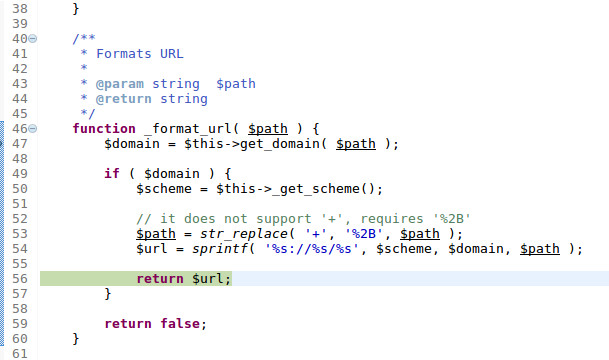Screen dimensions: 609x360
Task: Click the comment about '+' requiring '%2B'
Action: tap(303, 219)
